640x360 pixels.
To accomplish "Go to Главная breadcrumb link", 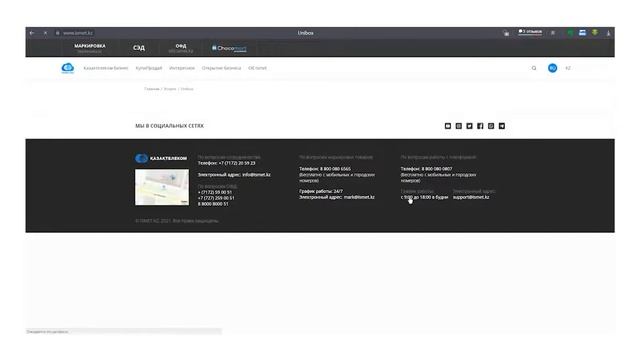I will coord(152,89).
